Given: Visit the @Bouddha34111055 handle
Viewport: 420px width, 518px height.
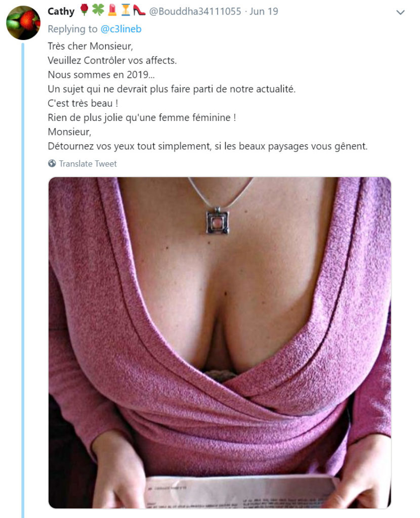Looking at the screenshot, I should tap(195, 11).
